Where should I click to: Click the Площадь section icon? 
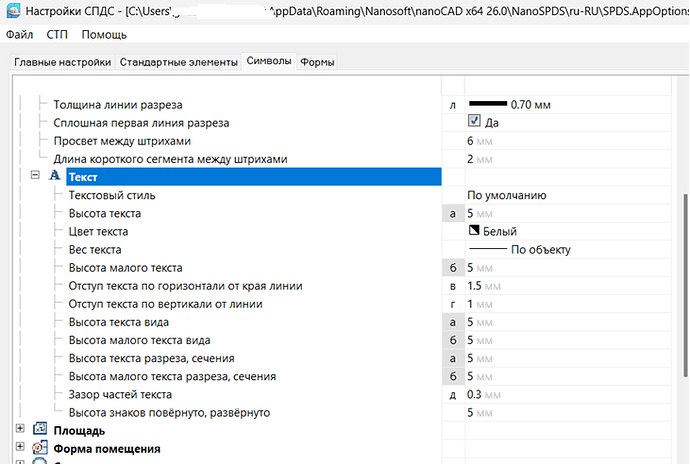(x=40, y=429)
